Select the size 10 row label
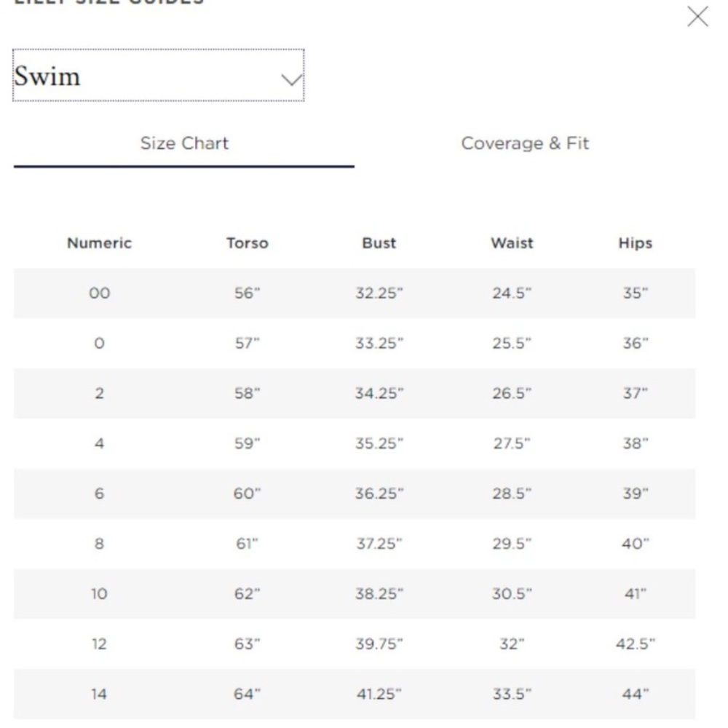The height and width of the screenshot is (728, 728). pyautogui.click(x=99, y=594)
